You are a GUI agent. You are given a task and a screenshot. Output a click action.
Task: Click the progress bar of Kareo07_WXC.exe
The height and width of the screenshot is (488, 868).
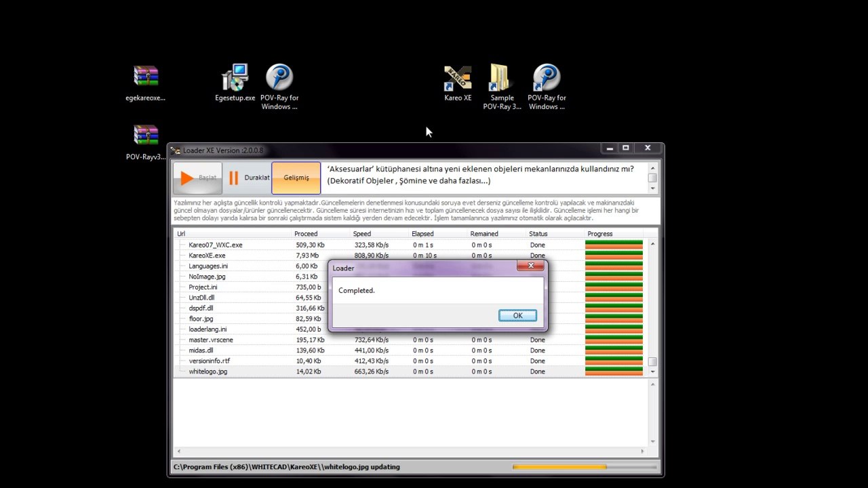coord(614,245)
